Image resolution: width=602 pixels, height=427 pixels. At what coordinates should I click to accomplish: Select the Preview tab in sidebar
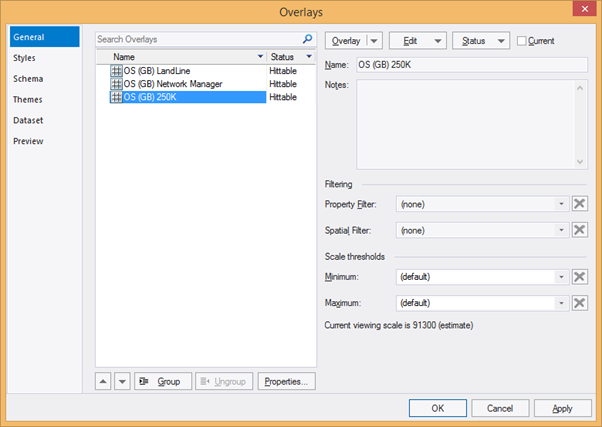(x=28, y=141)
